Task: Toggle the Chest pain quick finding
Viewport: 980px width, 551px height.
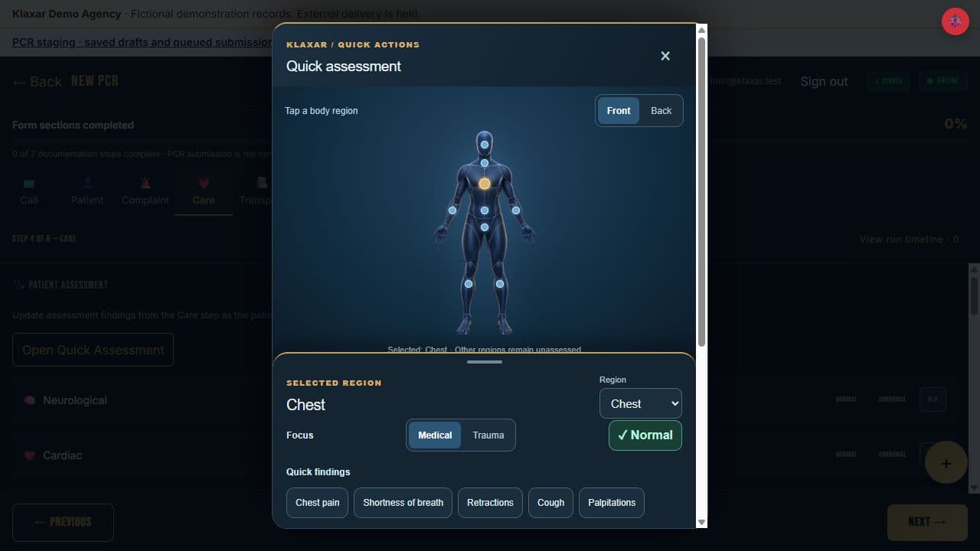Action: (x=318, y=503)
